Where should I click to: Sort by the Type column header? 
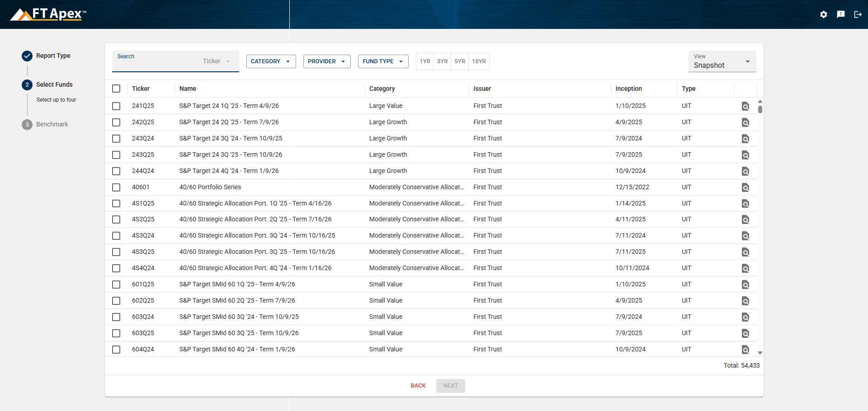[x=689, y=89]
